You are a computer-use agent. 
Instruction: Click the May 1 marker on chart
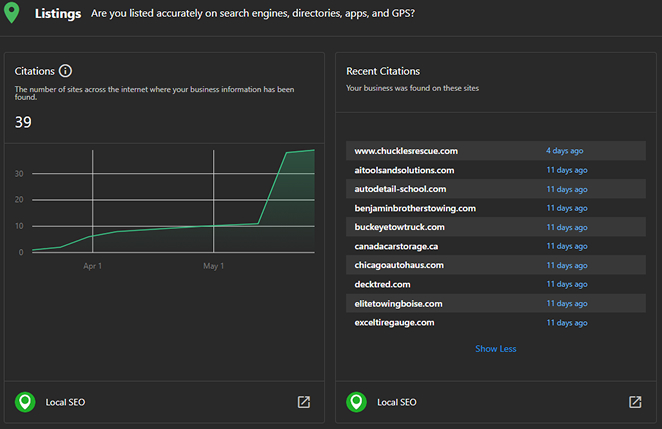213,267
